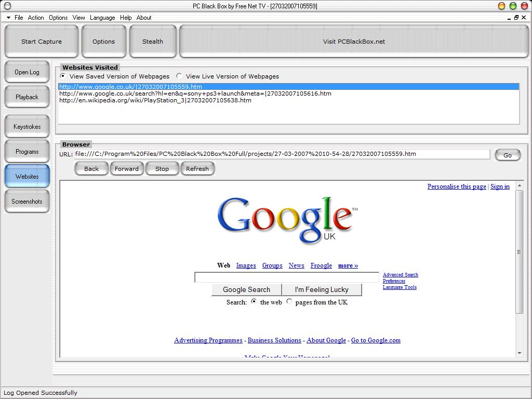Open the Action menu
This screenshot has width=532, height=399.
point(36,18)
